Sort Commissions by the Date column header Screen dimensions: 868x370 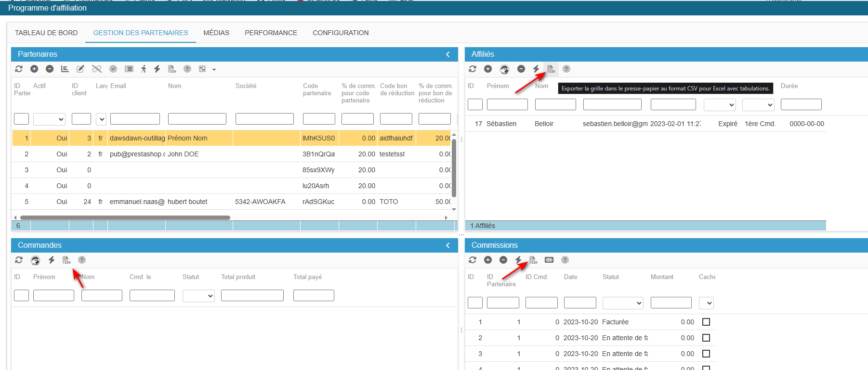point(570,277)
